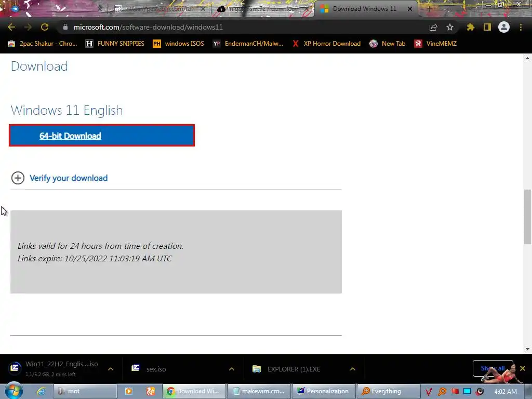Bookmark this page with the star
The width and height of the screenshot is (532, 399).
click(450, 27)
